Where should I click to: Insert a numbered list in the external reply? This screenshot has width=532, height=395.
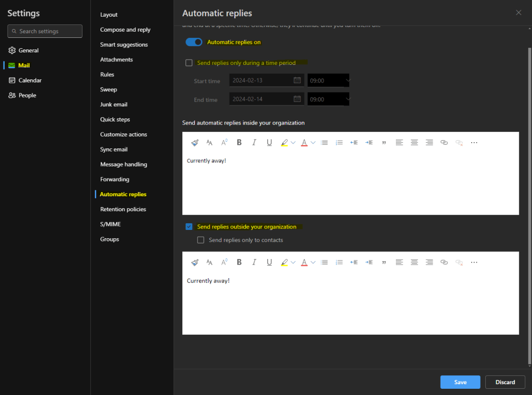339,262
